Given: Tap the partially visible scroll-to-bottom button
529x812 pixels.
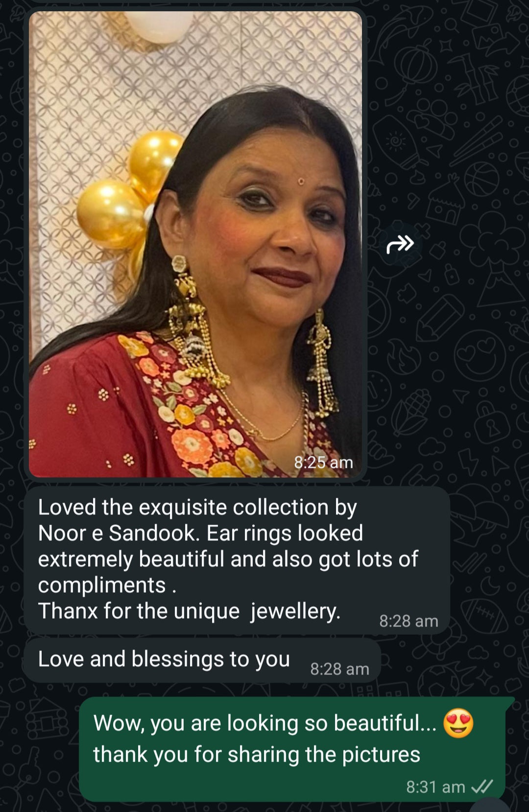Looking at the screenshot, I should 490,805.
